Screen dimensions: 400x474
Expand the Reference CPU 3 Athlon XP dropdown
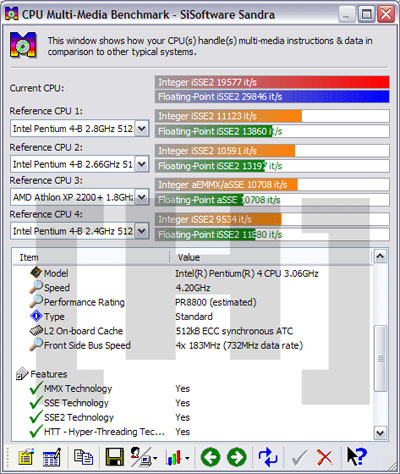click(142, 197)
